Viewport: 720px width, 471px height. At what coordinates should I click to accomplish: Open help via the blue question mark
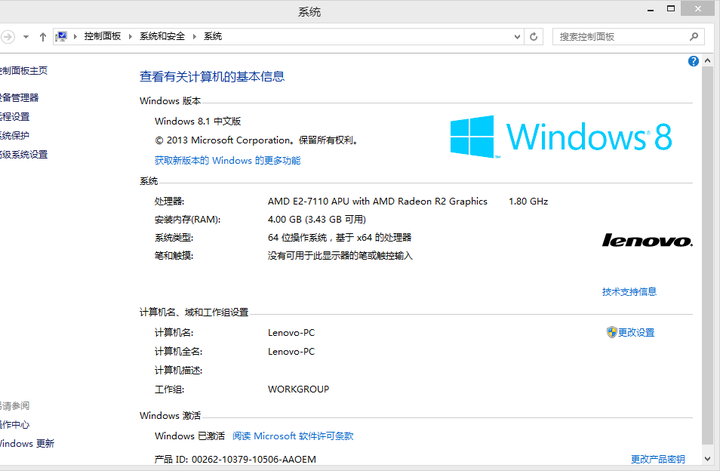coord(693,61)
